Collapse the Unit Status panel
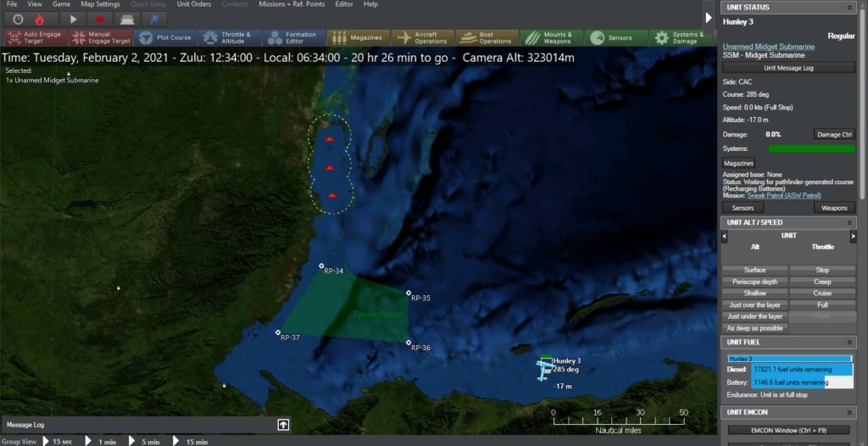Screen dimensions: 868x446 point(851,8)
